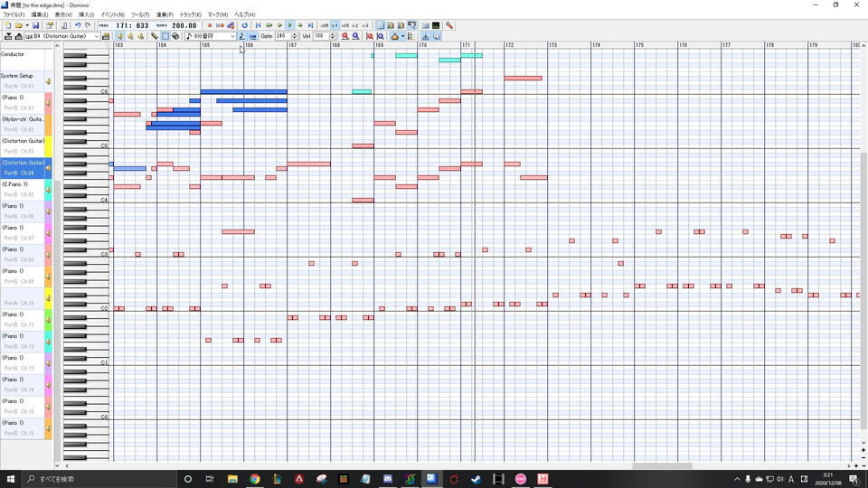Click the red vertical zoom magnifier icon

point(370,36)
